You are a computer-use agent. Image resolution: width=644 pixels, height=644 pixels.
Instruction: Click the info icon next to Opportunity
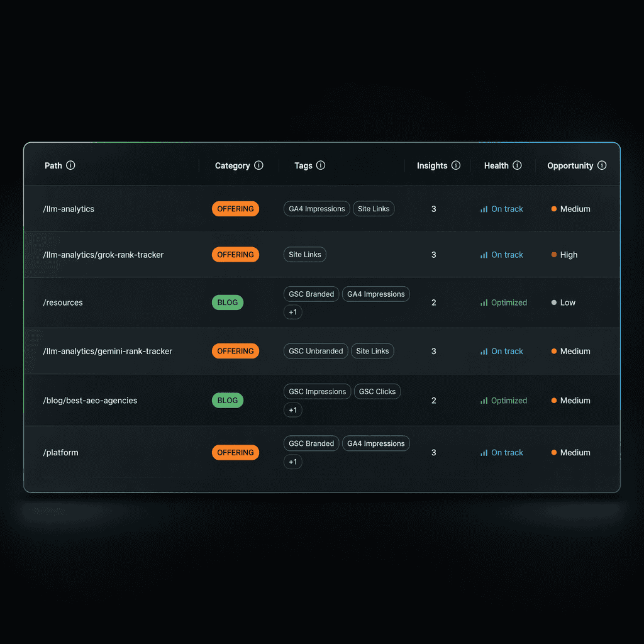point(602,165)
